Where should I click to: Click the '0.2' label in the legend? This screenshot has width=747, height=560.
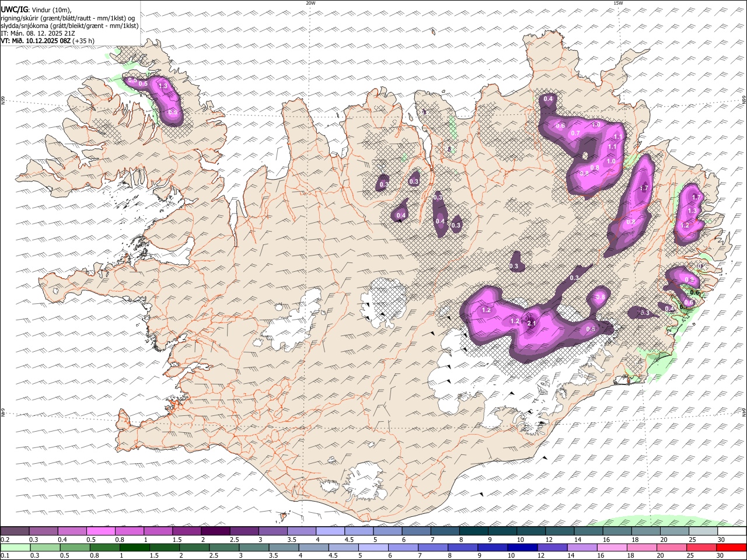coord(5,540)
